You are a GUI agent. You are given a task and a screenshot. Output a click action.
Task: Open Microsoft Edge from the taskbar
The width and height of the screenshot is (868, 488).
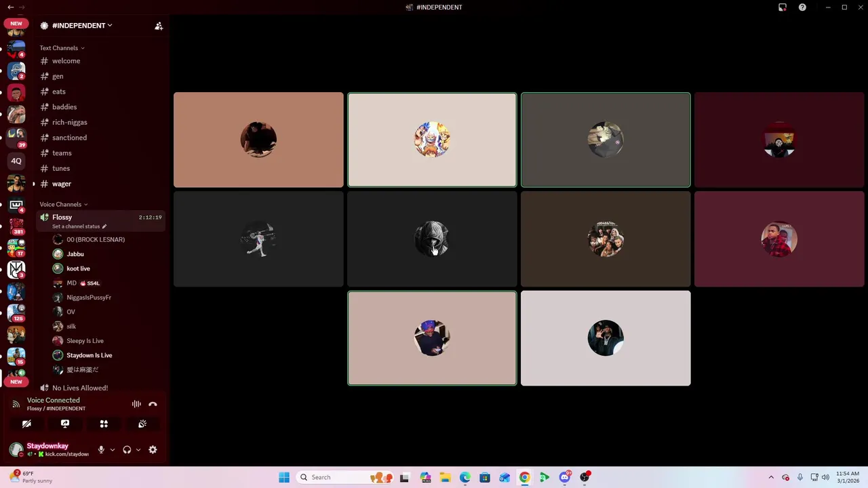click(465, 477)
